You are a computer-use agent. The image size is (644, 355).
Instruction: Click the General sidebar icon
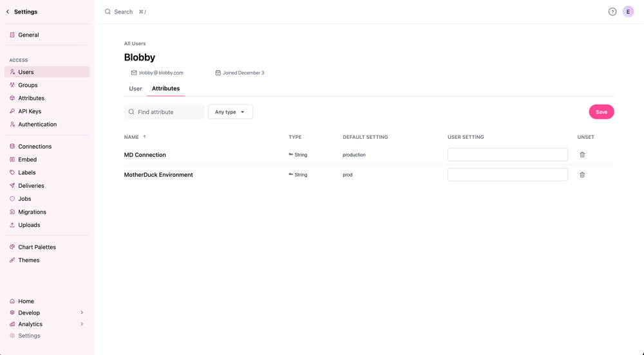[x=12, y=35]
